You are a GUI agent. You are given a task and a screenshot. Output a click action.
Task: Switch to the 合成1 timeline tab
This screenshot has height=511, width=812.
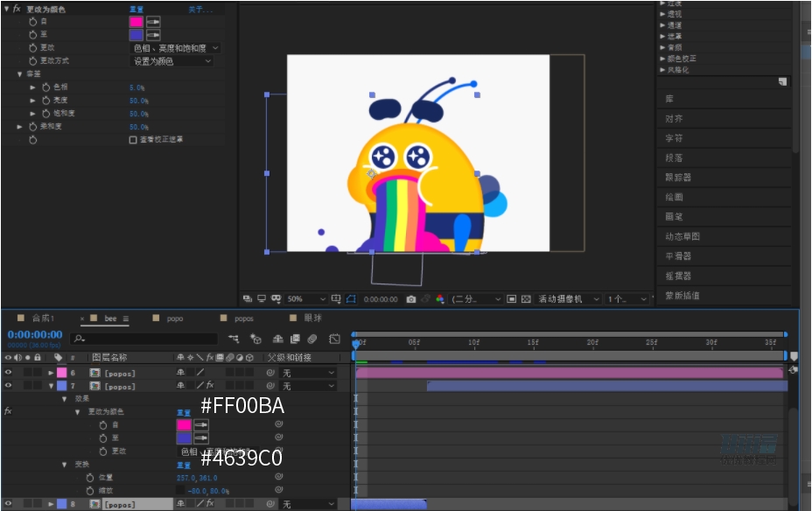click(43, 318)
